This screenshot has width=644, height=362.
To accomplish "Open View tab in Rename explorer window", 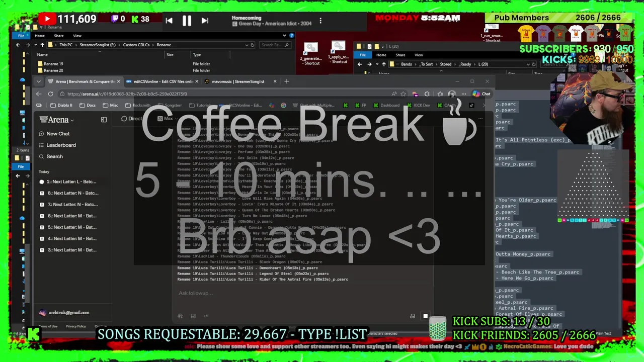I will point(77,36).
